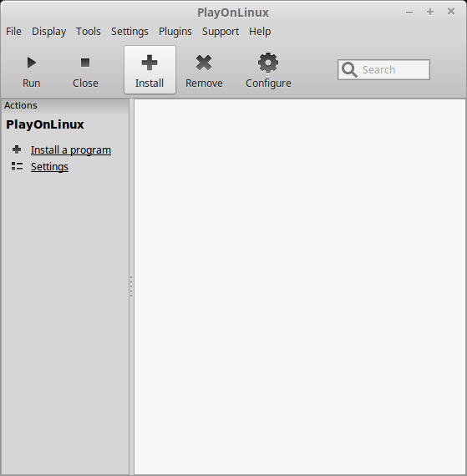The image size is (467, 476).
Task: Click the Remove cross toolbar button
Action: tap(204, 70)
